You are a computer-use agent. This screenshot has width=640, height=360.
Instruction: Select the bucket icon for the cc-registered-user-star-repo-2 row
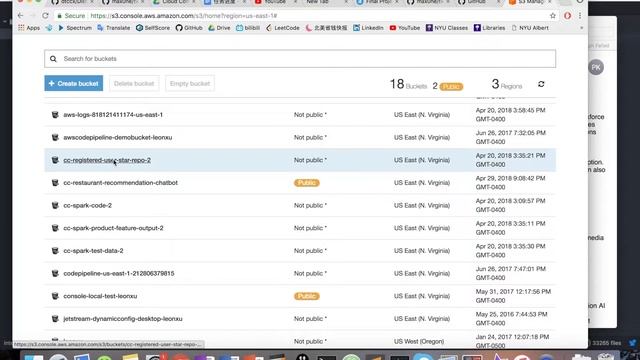point(55,160)
